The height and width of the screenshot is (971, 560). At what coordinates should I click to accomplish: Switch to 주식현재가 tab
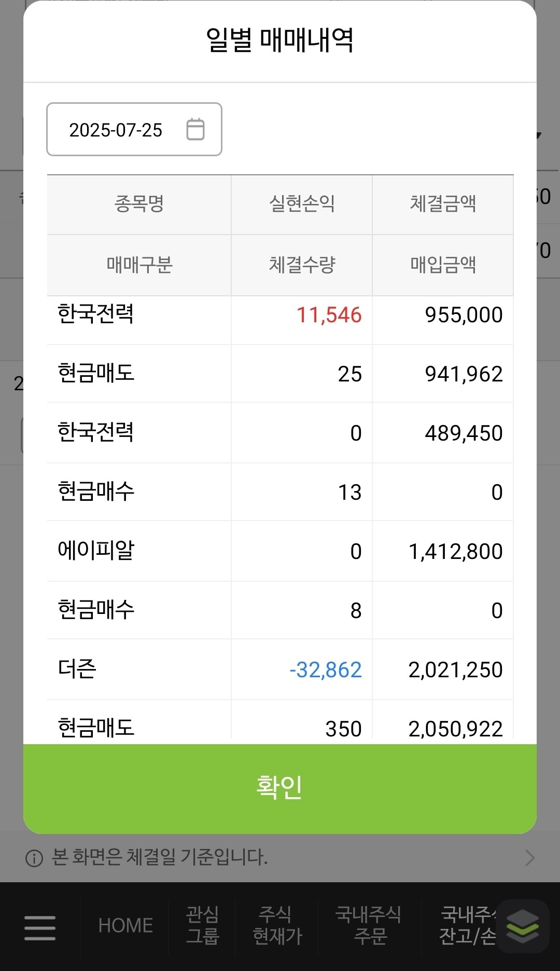[x=277, y=925]
